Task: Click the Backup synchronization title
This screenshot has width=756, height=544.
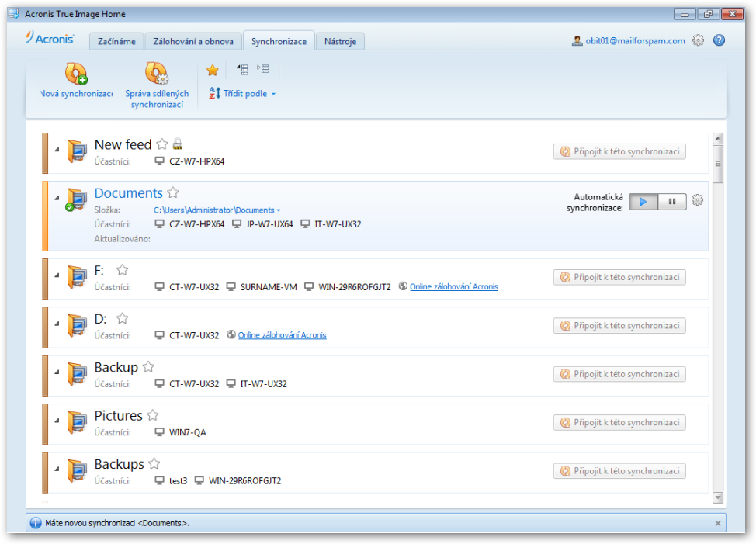Action: [116, 367]
